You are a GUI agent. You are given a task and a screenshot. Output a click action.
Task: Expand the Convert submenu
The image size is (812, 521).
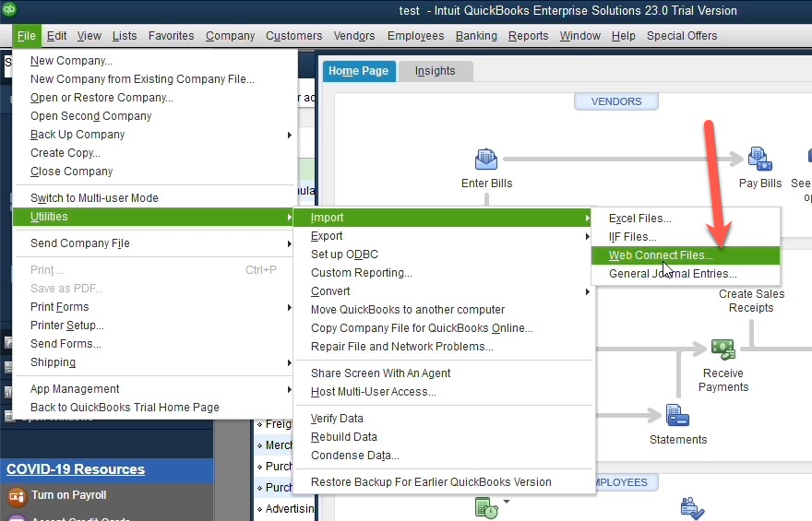(443, 291)
